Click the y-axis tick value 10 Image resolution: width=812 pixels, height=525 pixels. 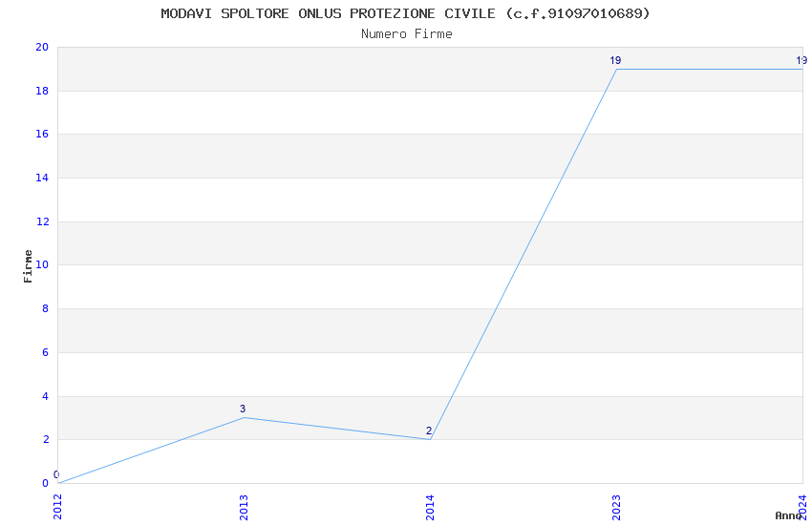(x=42, y=264)
